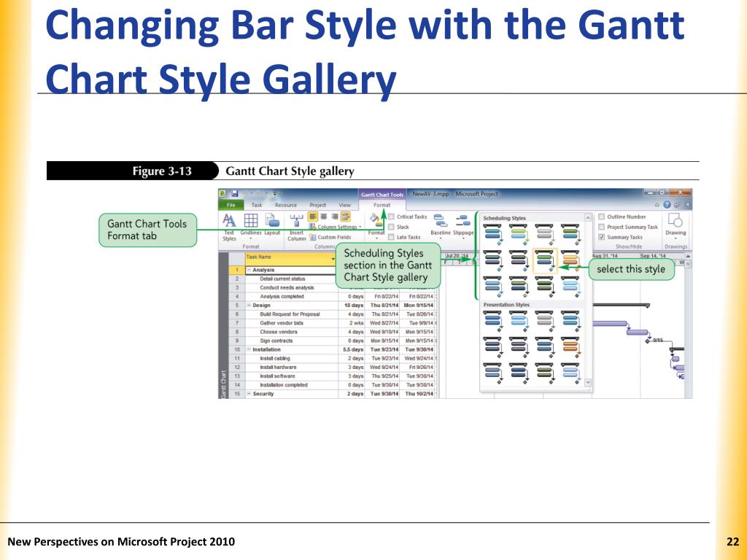Open the Help question mark icon
Screen dimensions: 747x560
pyautogui.click(x=667, y=205)
